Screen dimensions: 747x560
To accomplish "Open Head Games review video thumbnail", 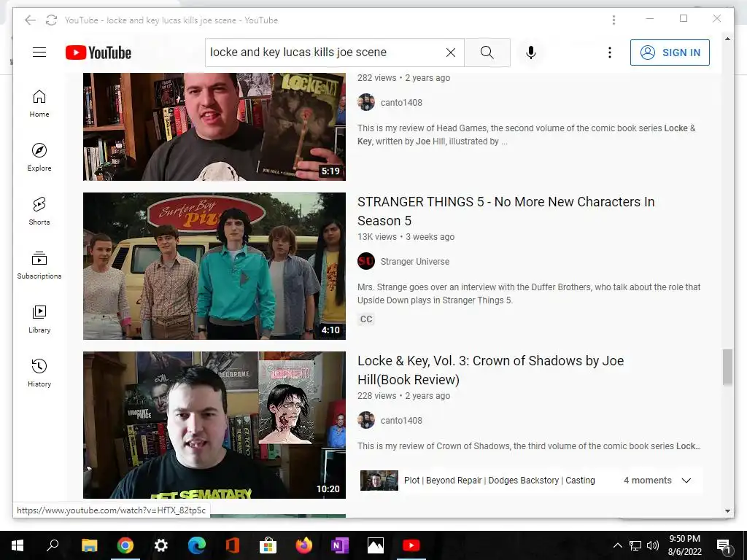I will [214, 127].
